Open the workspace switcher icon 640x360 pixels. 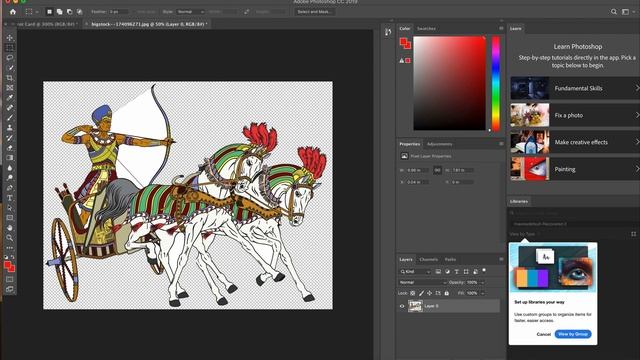[625, 12]
